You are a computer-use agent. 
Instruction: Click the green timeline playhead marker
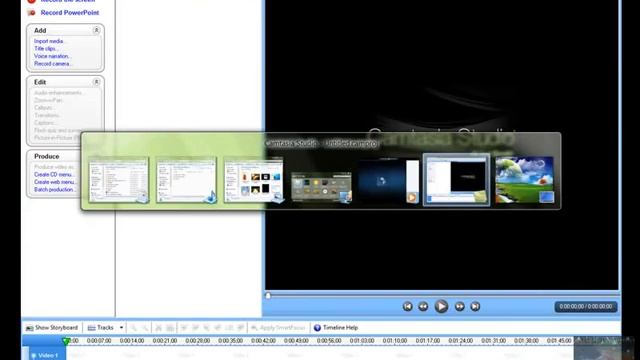66,340
